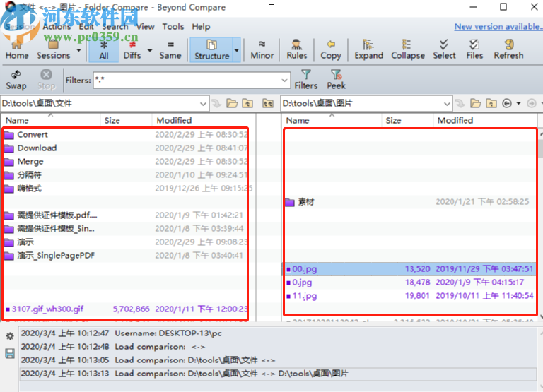Select the 3107.gif_wh300.gif file

click(47, 309)
